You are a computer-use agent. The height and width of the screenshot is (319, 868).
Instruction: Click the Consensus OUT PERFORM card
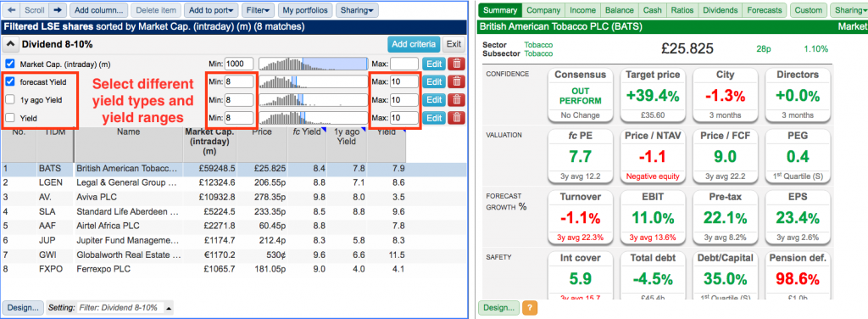(580, 95)
